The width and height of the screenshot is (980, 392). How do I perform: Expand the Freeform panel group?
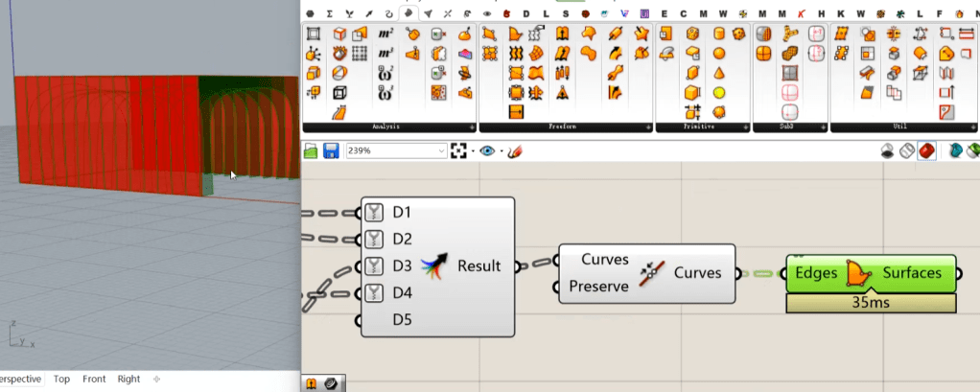(649, 127)
